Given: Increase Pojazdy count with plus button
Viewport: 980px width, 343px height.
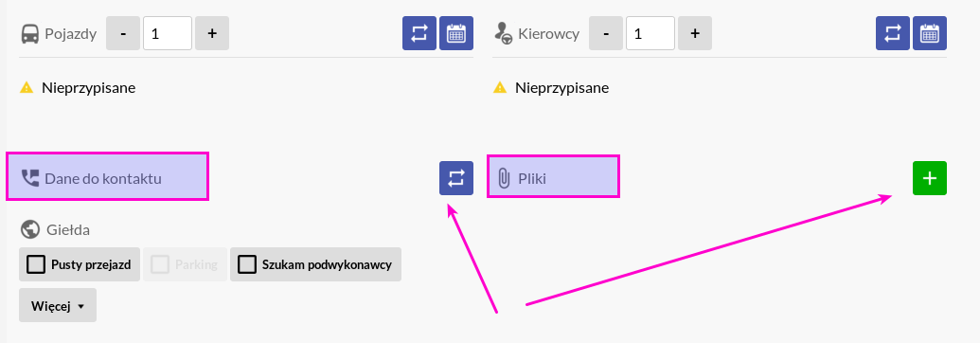Looking at the screenshot, I should click(x=212, y=33).
